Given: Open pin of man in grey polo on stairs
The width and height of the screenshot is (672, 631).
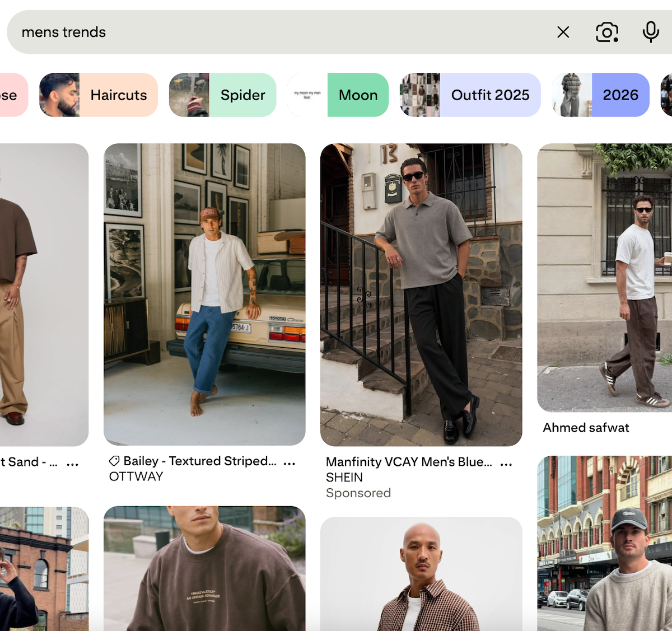Looking at the screenshot, I should click(421, 295).
